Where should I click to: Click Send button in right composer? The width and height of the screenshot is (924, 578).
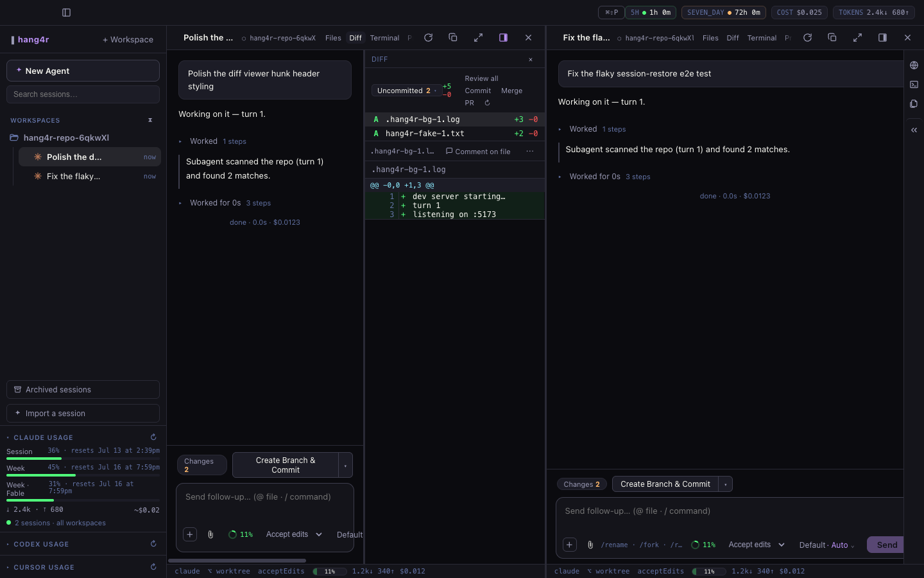click(886, 545)
